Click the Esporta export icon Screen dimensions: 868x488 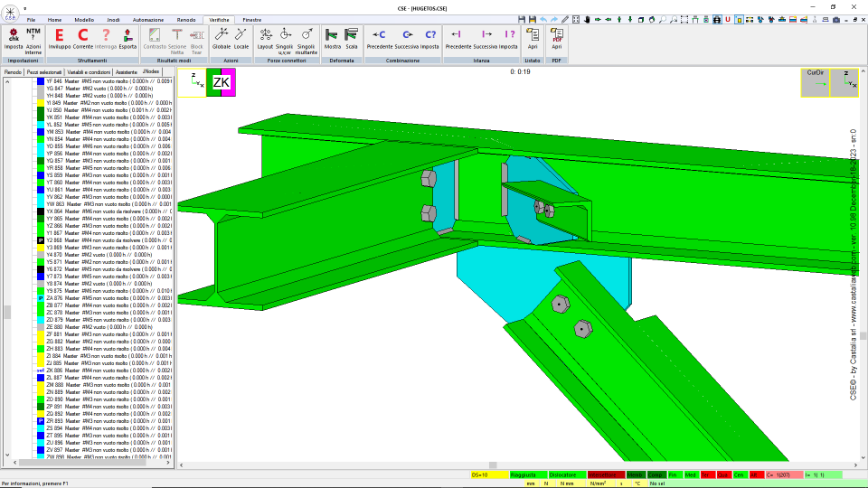click(x=127, y=39)
